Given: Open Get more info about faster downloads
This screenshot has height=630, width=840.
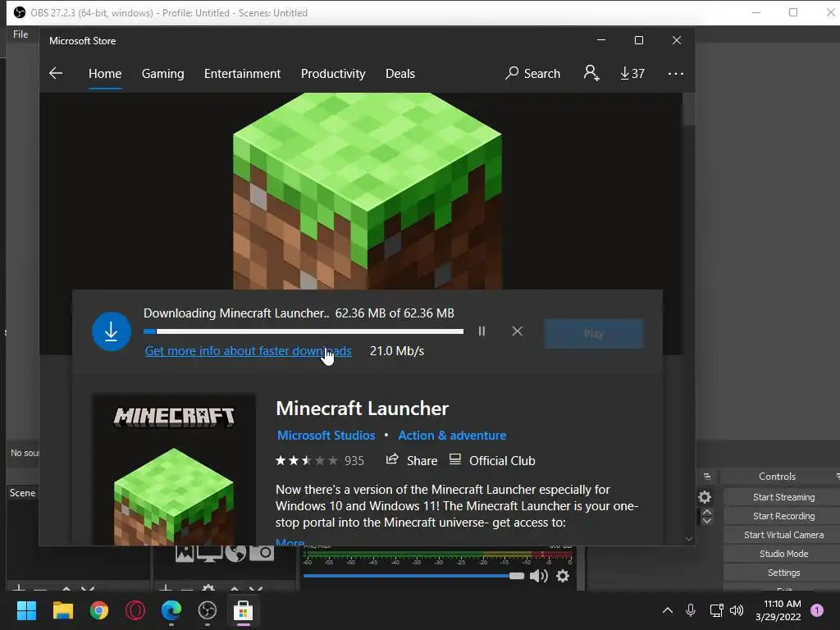Looking at the screenshot, I should (248, 351).
